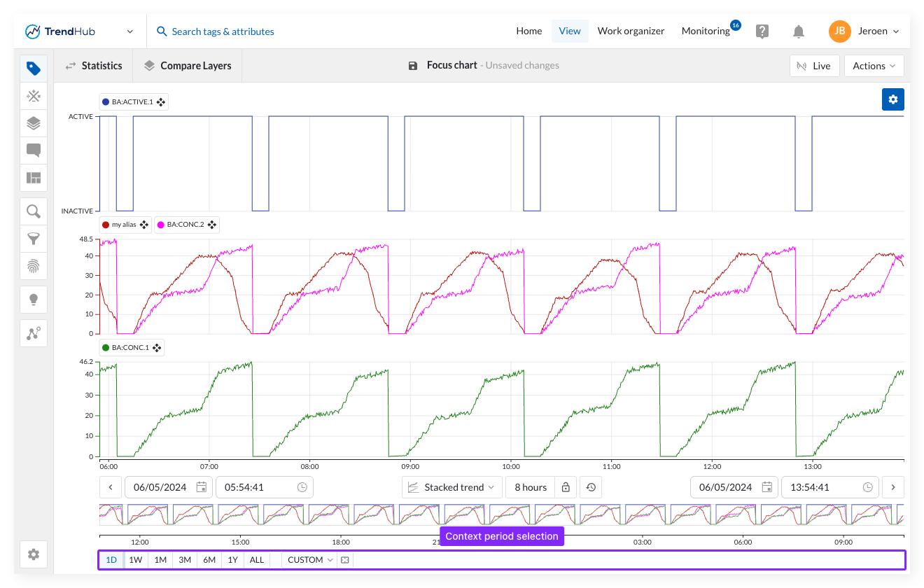Click the notifications bell icon
The height and width of the screenshot is (588, 924).
pos(798,31)
